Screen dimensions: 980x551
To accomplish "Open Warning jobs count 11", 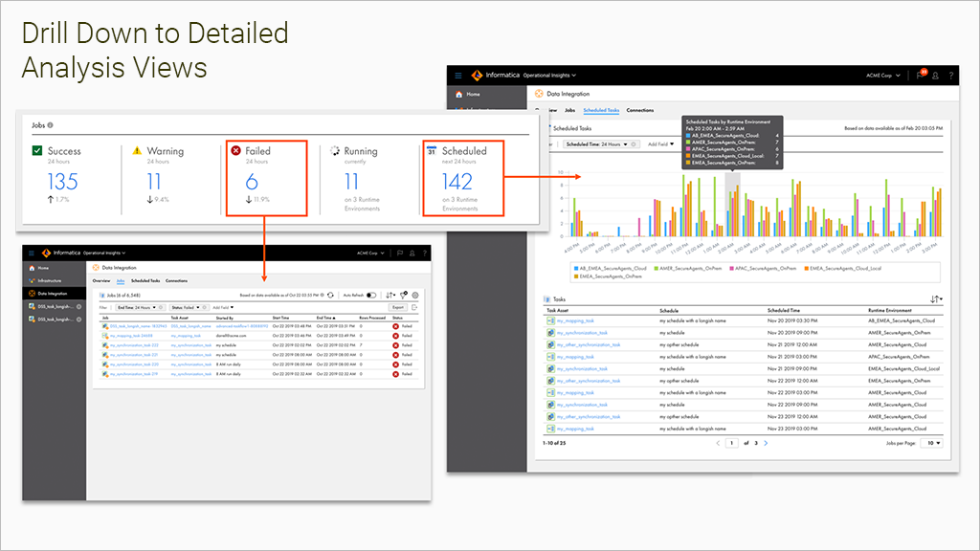I will pos(154,182).
